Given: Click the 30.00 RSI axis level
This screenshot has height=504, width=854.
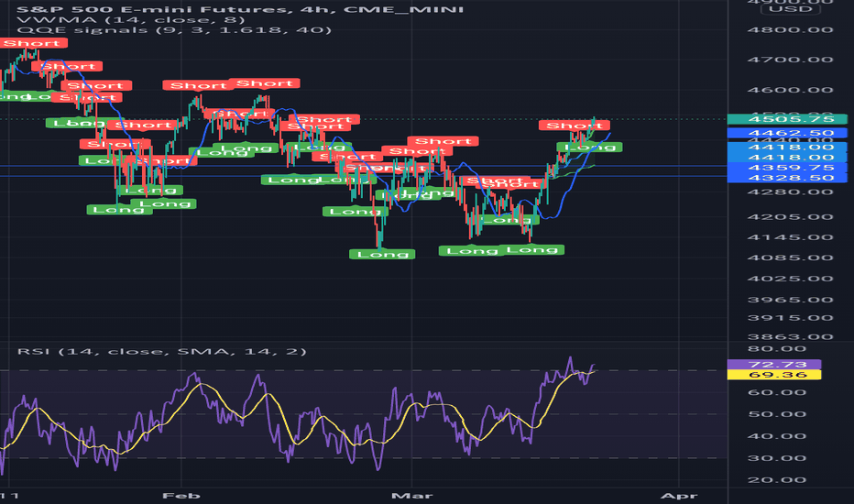Looking at the screenshot, I should coord(777,457).
